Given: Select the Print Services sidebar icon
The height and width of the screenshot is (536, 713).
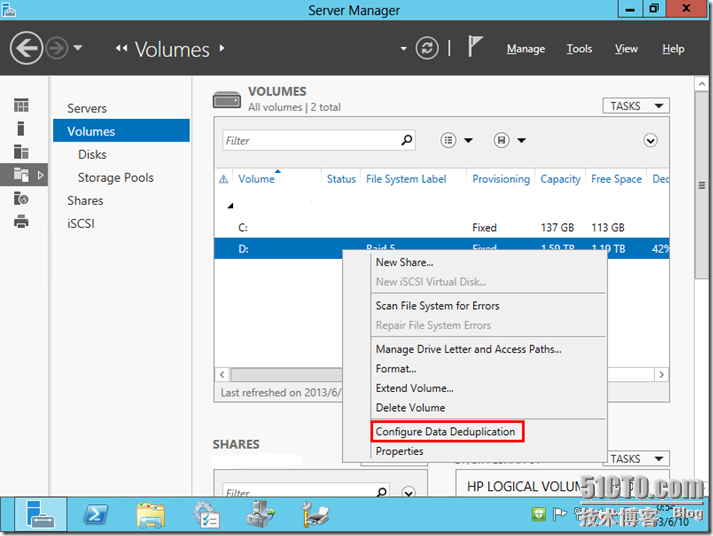Looking at the screenshot, I should click(21, 222).
